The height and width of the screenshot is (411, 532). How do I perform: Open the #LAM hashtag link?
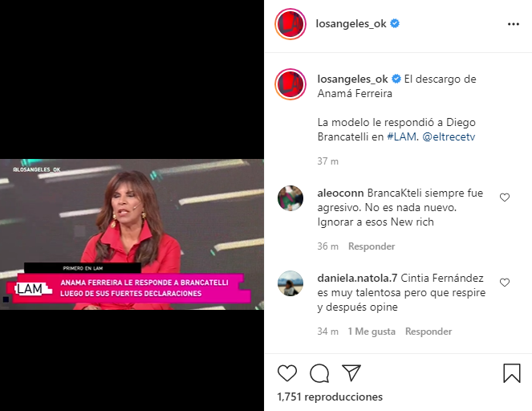pyautogui.click(x=401, y=136)
